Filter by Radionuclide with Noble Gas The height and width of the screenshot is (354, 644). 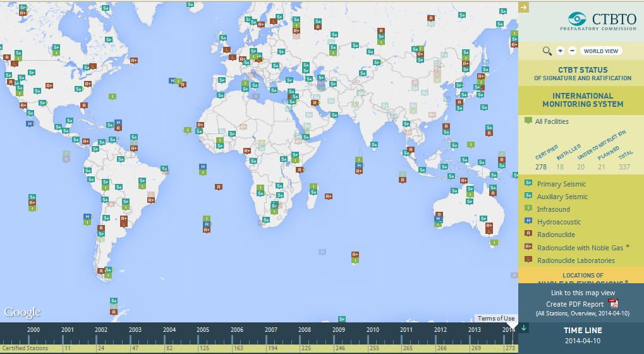click(580, 248)
